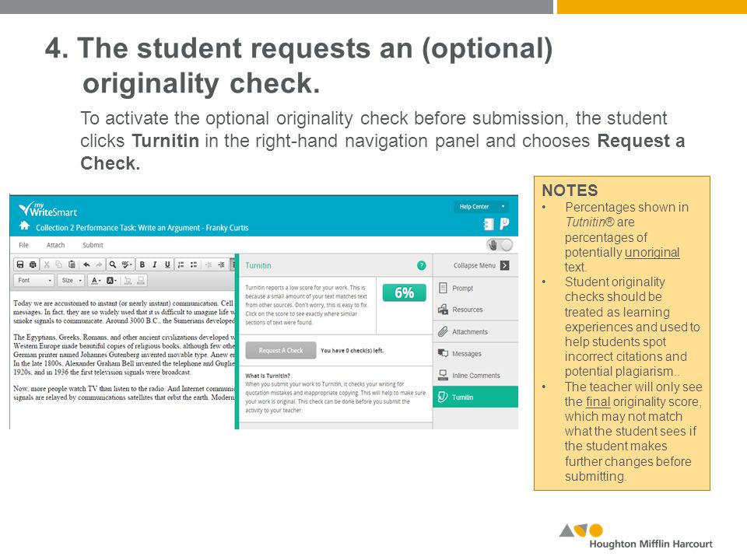Screen dimensions: 747x560
Task: Insert a bulleted list
Action: [x=194, y=264]
